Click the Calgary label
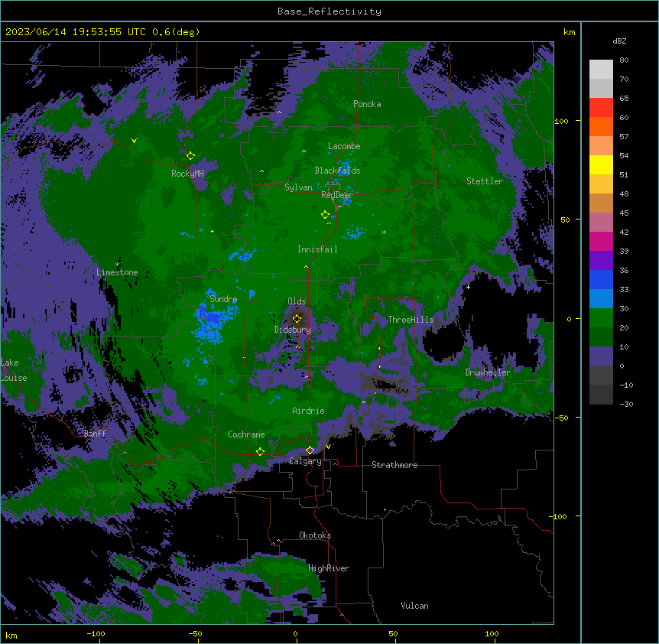 click(x=306, y=461)
